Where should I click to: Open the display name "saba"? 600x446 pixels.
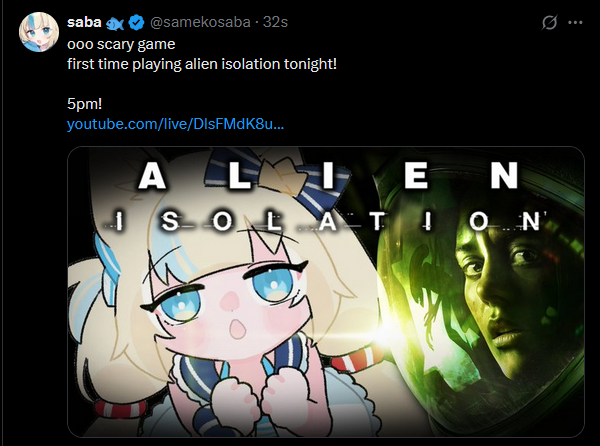point(84,22)
